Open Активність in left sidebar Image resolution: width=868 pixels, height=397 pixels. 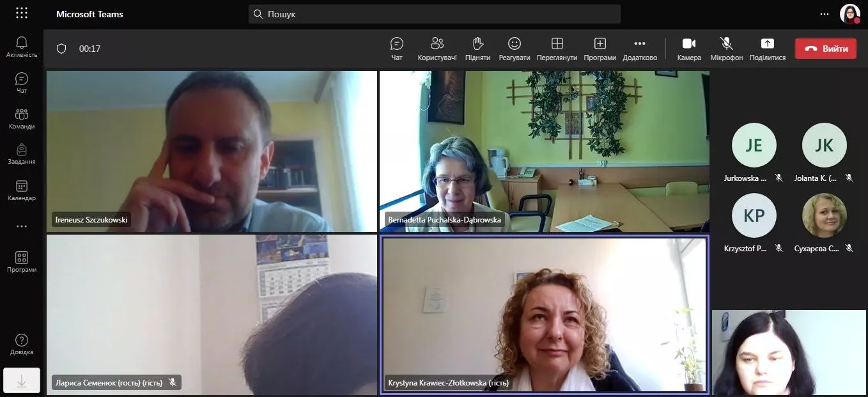pyautogui.click(x=22, y=47)
